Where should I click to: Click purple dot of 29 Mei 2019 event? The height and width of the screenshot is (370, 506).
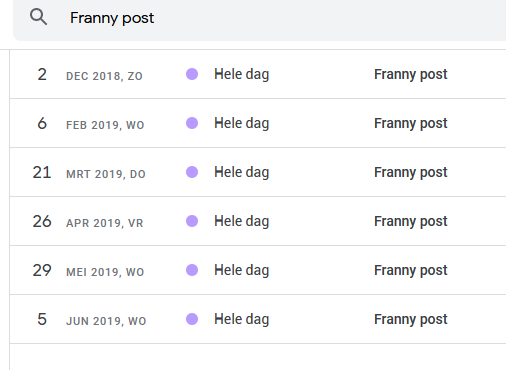[192, 270]
